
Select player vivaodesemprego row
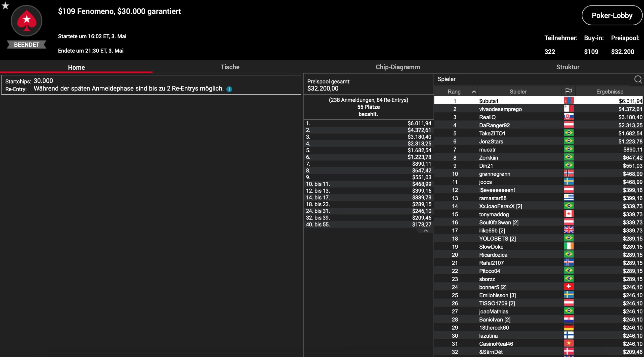click(x=500, y=109)
